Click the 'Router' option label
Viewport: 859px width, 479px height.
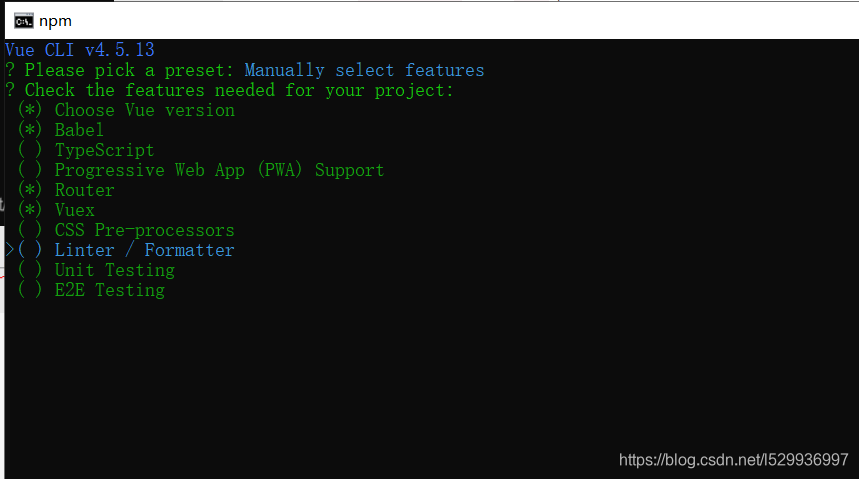coord(84,190)
